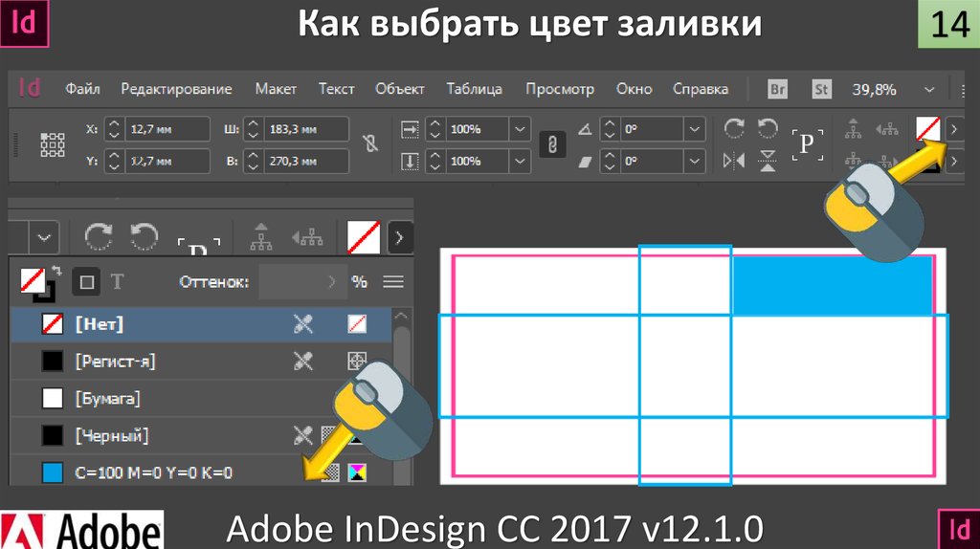Swap fill and stroke arrows in Swatches panel
Viewport: 980px width, 549px height.
point(56,271)
